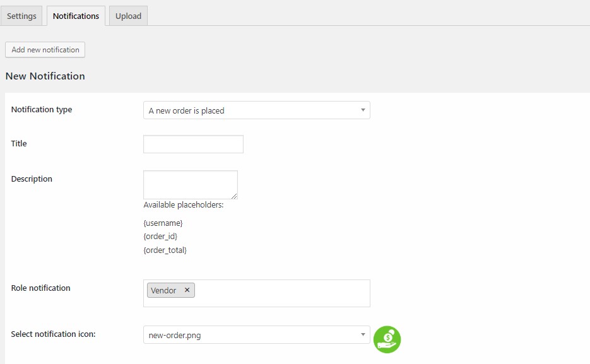Image resolution: width=590 pixels, height=364 pixels.
Task: Click the Vendor role tag label
Action: [163, 290]
